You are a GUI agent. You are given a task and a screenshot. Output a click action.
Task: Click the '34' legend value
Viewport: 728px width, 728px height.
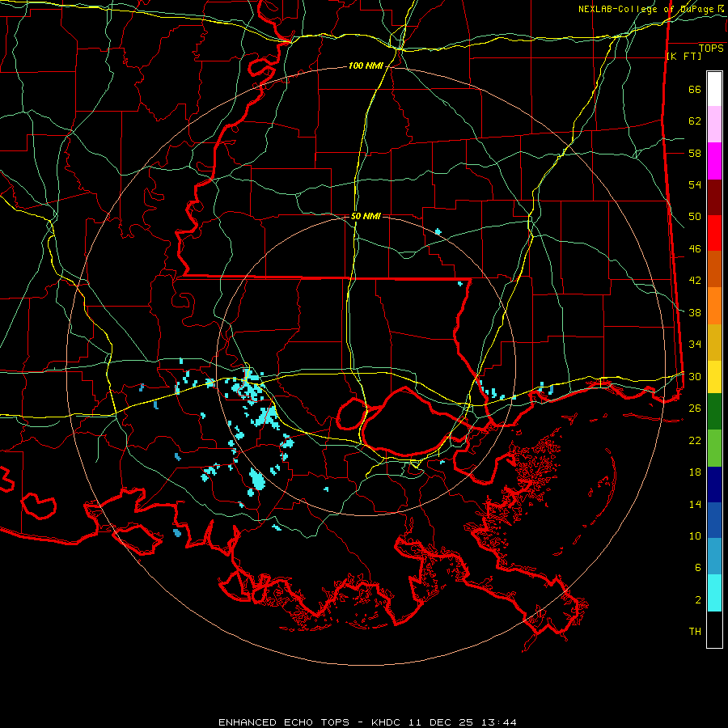[695, 345]
